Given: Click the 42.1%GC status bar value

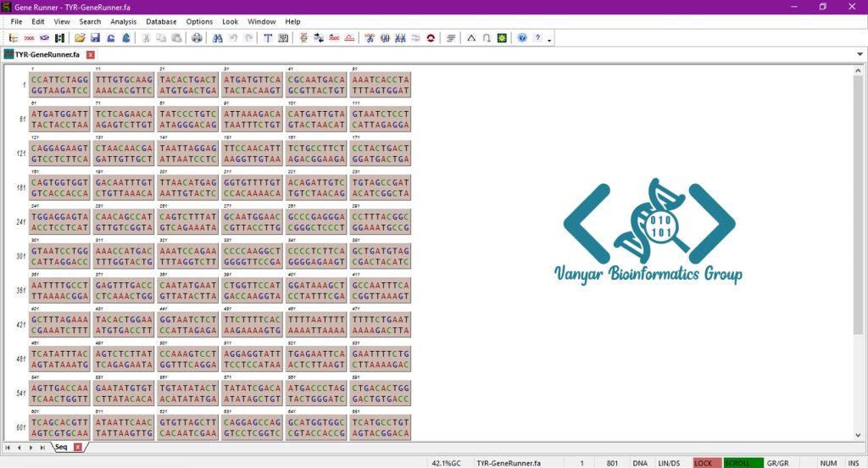Looking at the screenshot, I should coord(446,463).
